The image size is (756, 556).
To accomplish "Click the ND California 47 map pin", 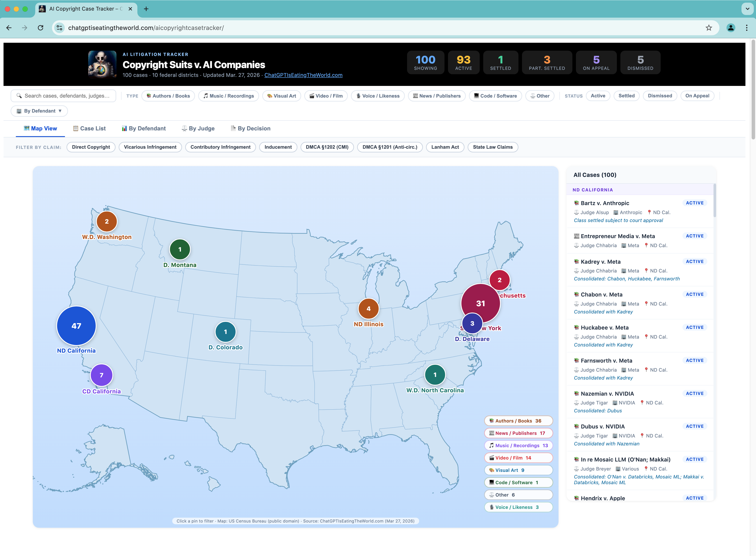I will (76, 325).
